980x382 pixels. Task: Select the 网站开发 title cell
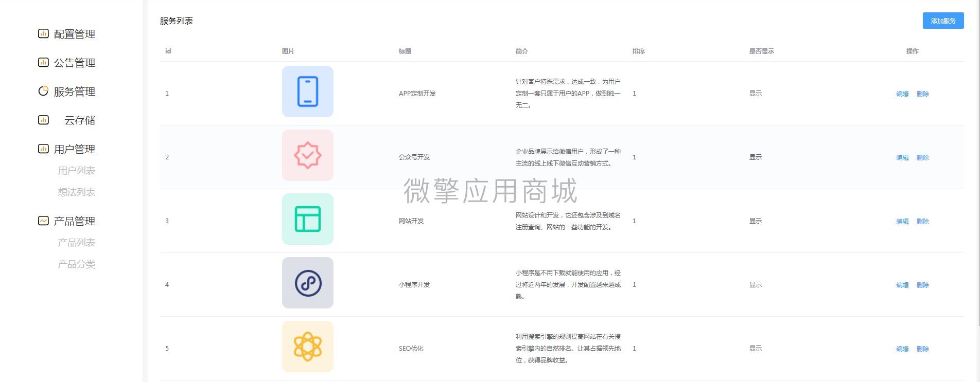point(411,221)
